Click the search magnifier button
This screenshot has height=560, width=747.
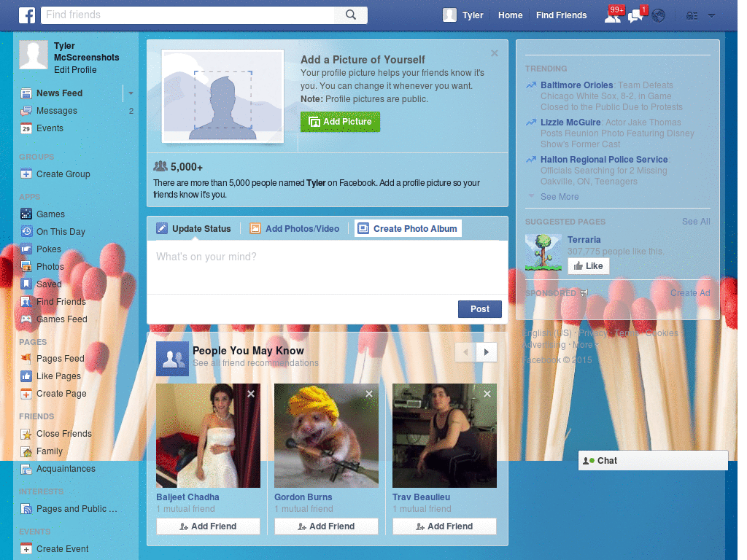(x=351, y=15)
